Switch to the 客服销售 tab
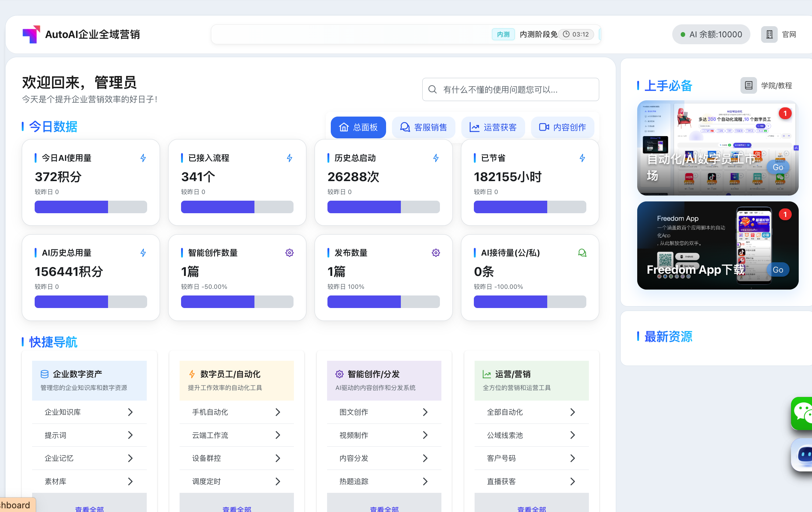 (423, 127)
